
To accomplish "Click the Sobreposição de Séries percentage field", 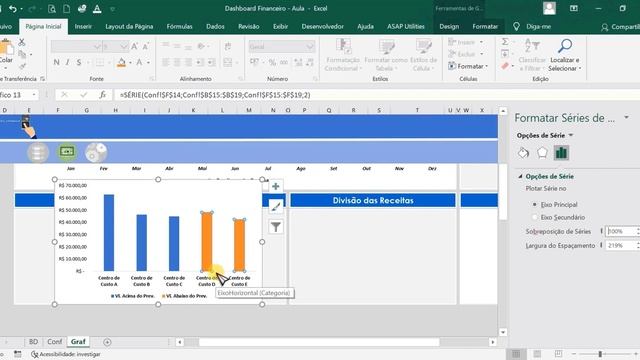I will pyautogui.click(x=621, y=231).
